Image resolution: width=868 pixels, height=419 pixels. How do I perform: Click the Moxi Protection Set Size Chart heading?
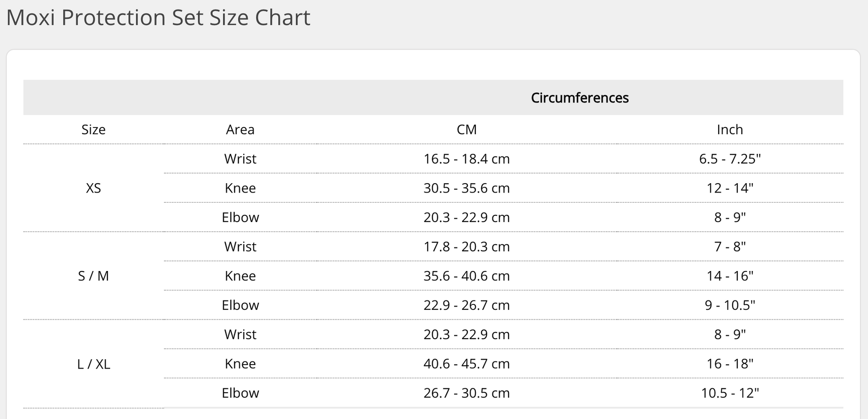158,18
